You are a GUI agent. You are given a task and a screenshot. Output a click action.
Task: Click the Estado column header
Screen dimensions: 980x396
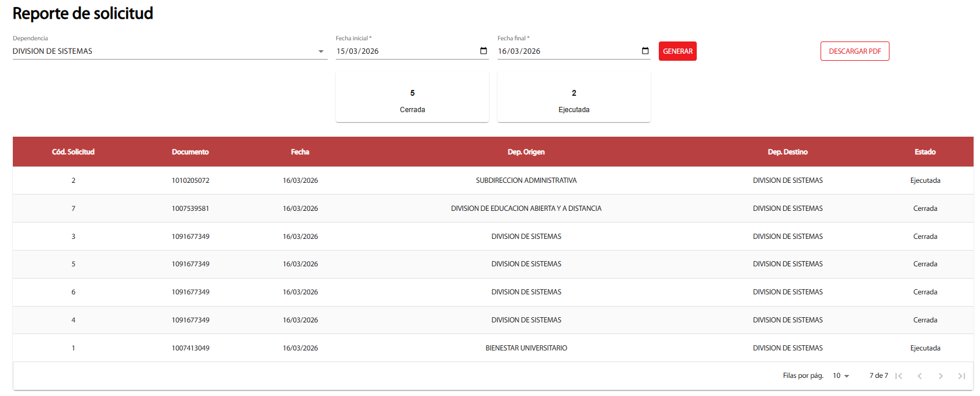pyautogui.click(x=925, y=152)
